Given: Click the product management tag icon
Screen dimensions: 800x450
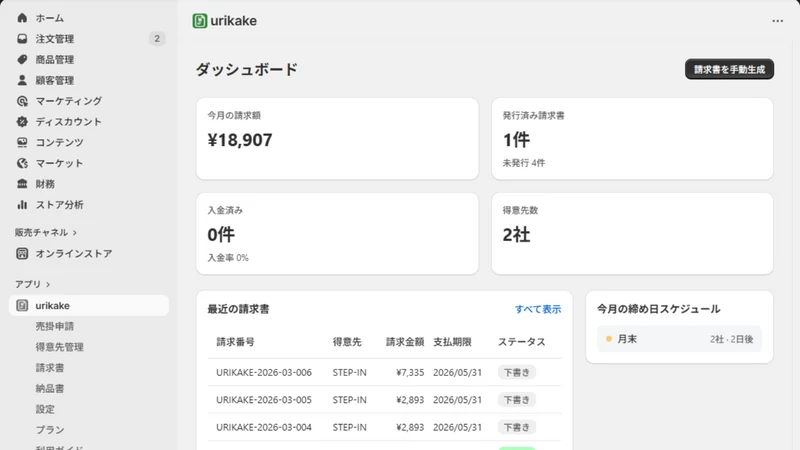Looking at the screenshot, I should point(22,60).
